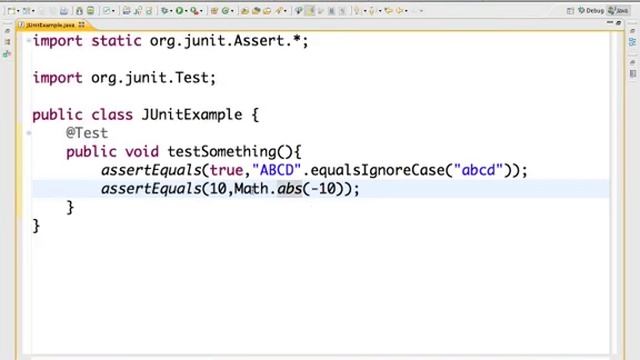Switch to the Java perspective
Viewport: 640px width, 360px height.
pyautogui.click(x=619, y=11)
